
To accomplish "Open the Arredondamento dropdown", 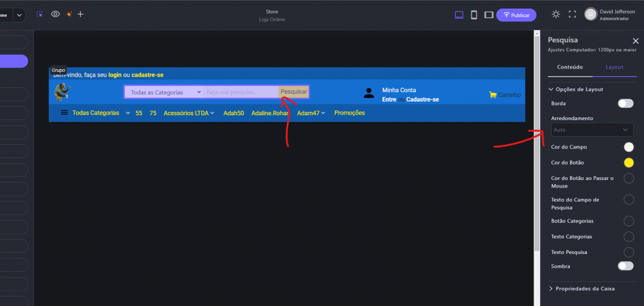I will tap(592, 130).
